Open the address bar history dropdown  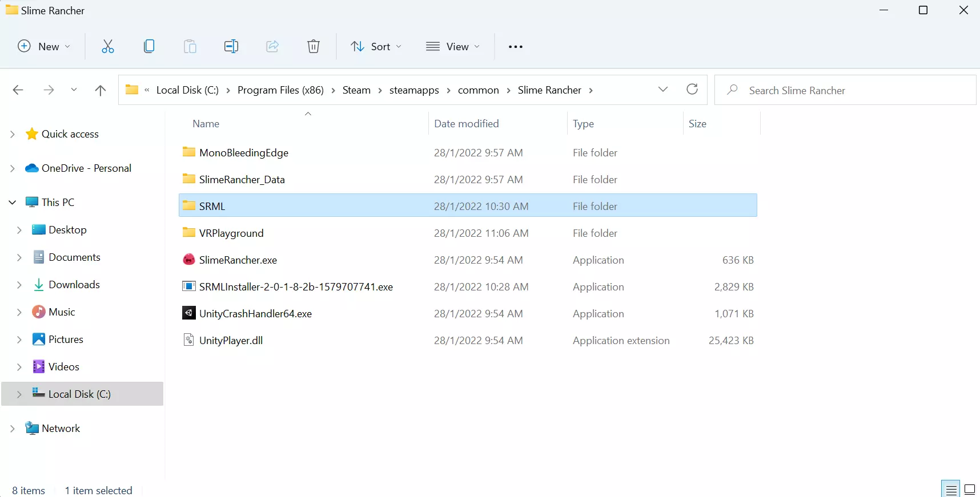[662, 90]
